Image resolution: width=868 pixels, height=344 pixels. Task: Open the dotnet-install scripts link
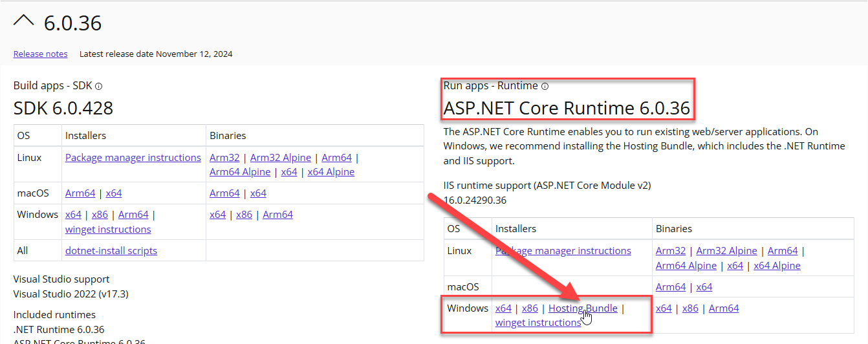(111, 251)
